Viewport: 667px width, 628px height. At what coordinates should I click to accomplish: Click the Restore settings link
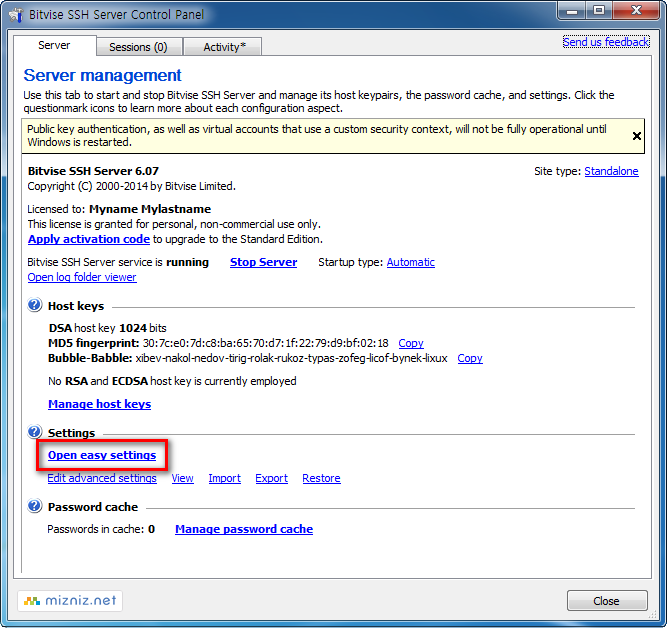[x=321, y=478]
